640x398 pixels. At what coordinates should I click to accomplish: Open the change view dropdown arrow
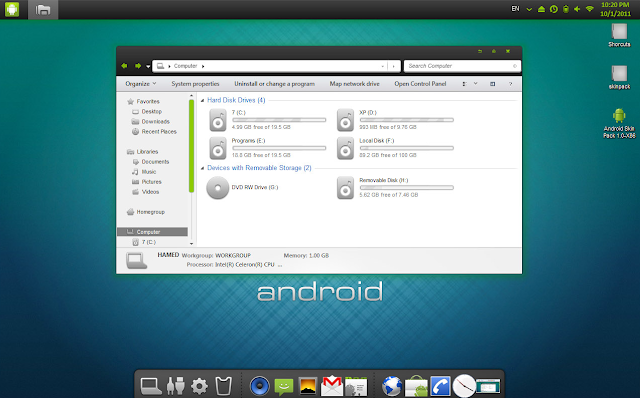(x=476, y=84)
